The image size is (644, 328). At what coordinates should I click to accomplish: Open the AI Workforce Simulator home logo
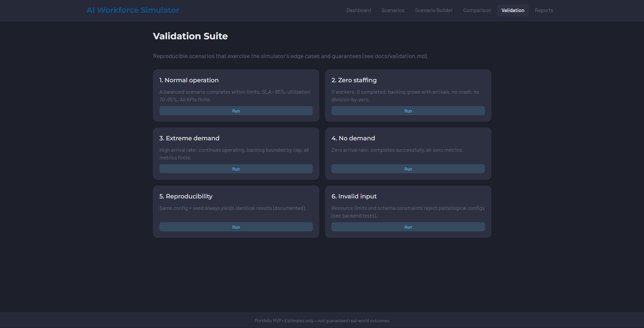(x=133, y=10)
